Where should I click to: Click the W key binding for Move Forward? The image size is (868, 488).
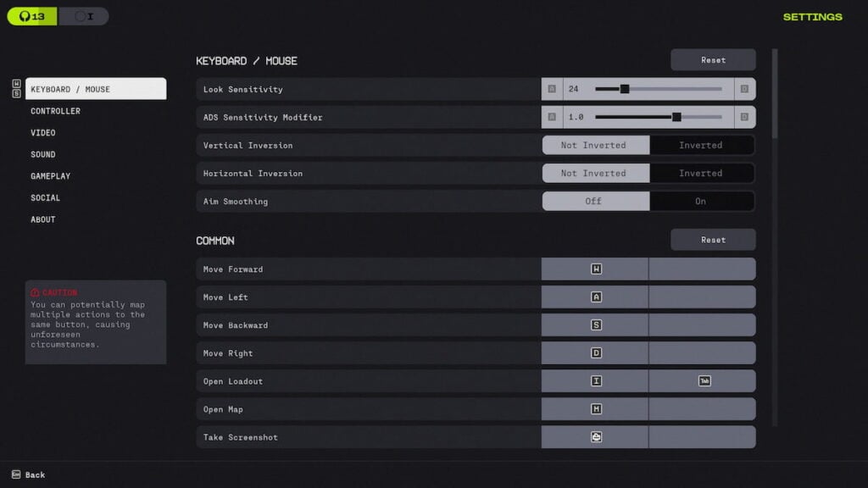click(596, 269)
